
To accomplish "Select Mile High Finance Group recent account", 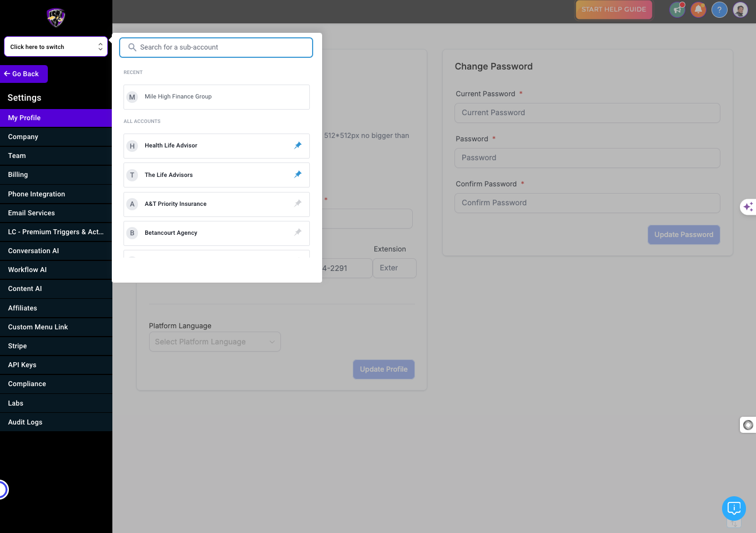I will (216, 97).
